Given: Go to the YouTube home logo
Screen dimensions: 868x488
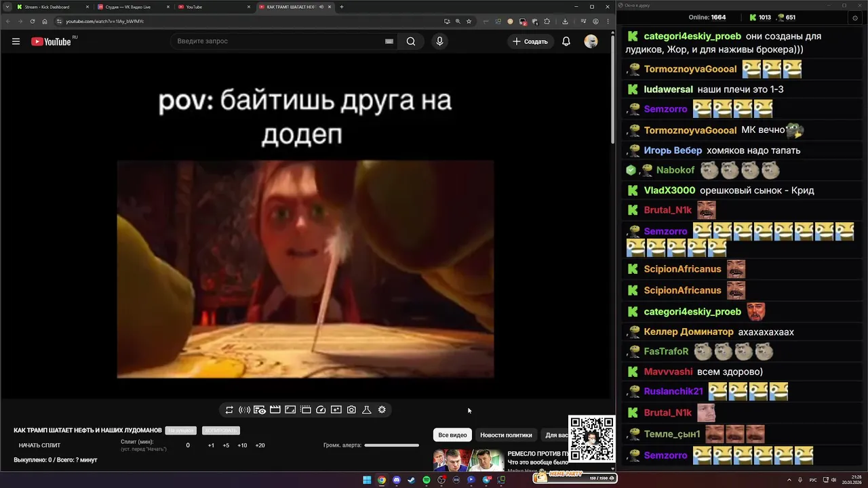Looking at the screenshot, I should click(x=51, y=41).
